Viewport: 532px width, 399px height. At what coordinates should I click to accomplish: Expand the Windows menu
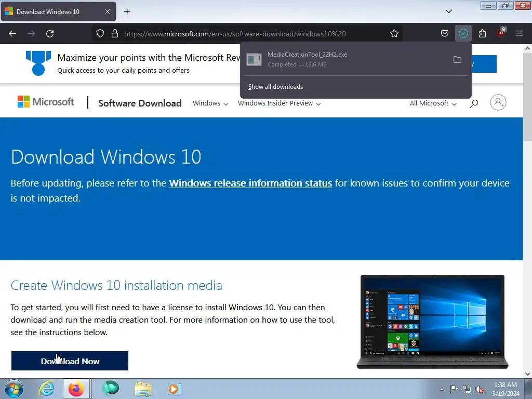tap(210, 103)
